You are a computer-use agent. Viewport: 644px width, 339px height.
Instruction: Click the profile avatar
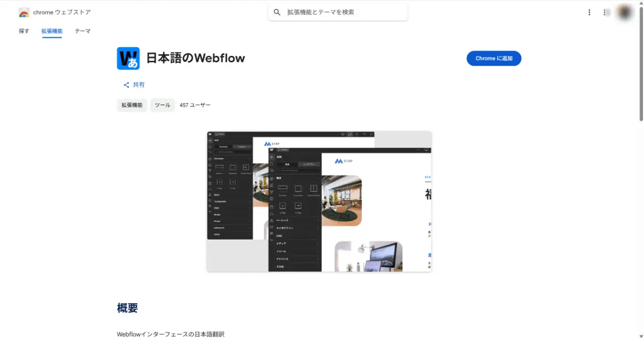(625, 12)
